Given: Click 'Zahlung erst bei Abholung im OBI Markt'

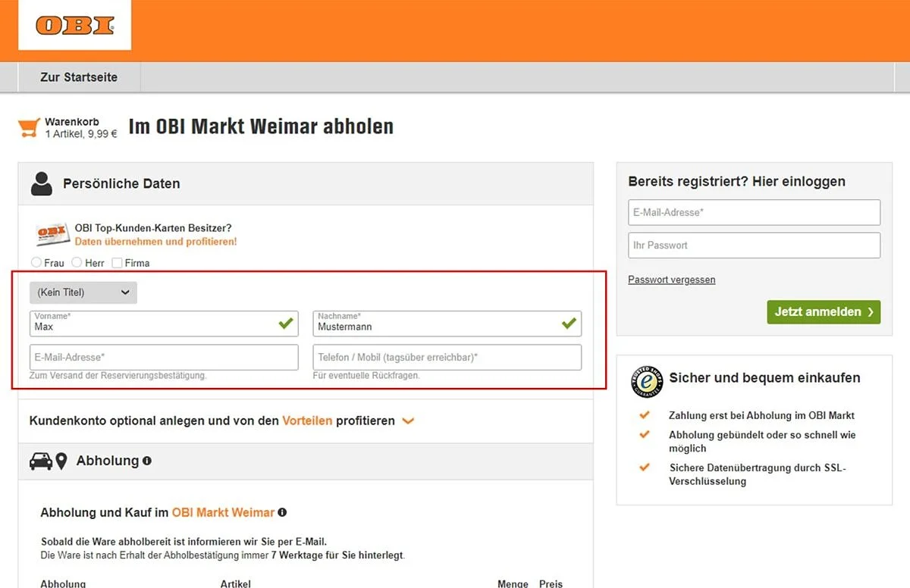Looking at the screenshot, I should pos(761,415).
